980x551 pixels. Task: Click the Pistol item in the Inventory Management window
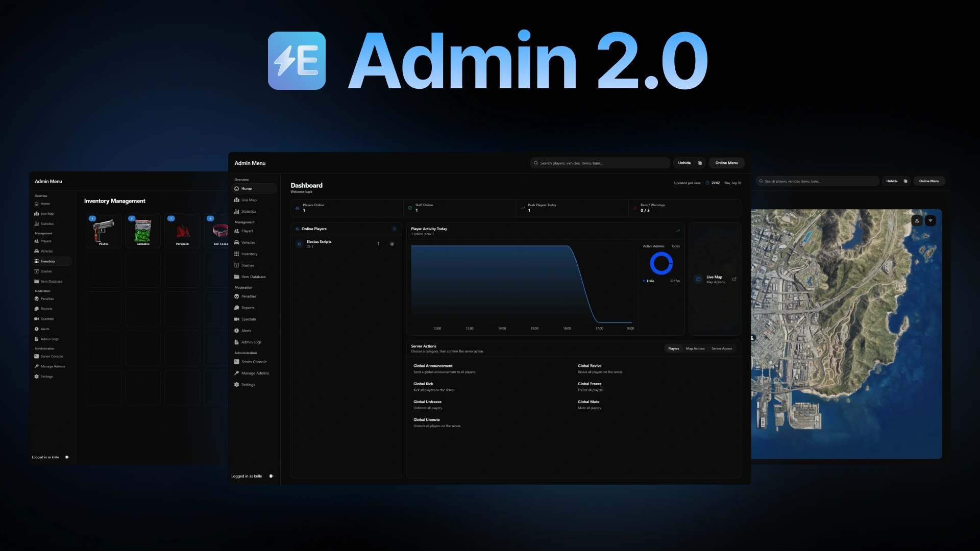[x=104, y=231]
